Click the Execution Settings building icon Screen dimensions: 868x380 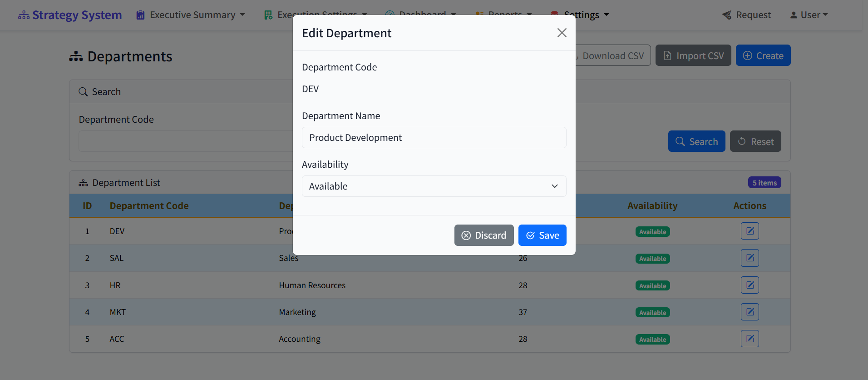pyautogui.click(x=268, y=15)
